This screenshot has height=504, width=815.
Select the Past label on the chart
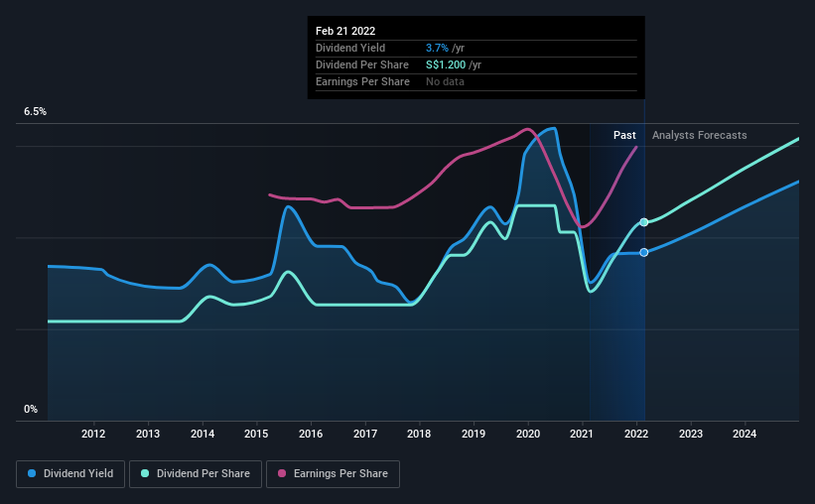click(x=624, y=135)
